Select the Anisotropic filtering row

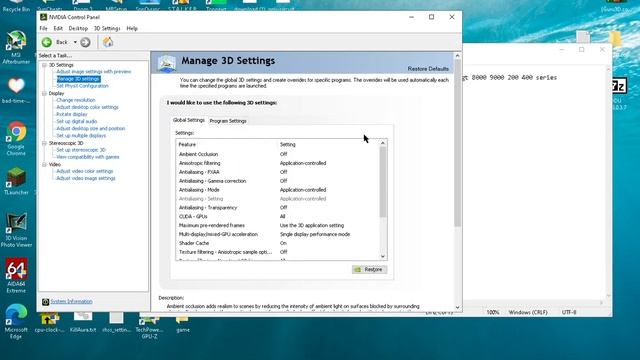(278, 163)
